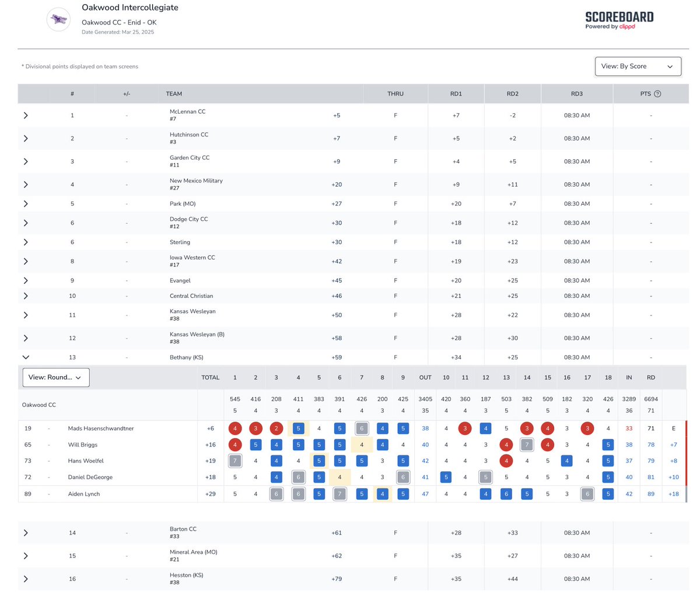Click Mads Hasenschwandtner's red hole 1 score

[x=235, y=429]
